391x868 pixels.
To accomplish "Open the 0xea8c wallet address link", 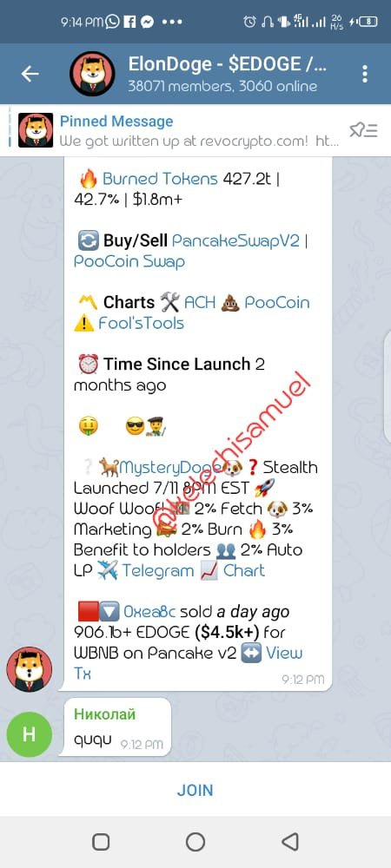I will click(149, 612).
